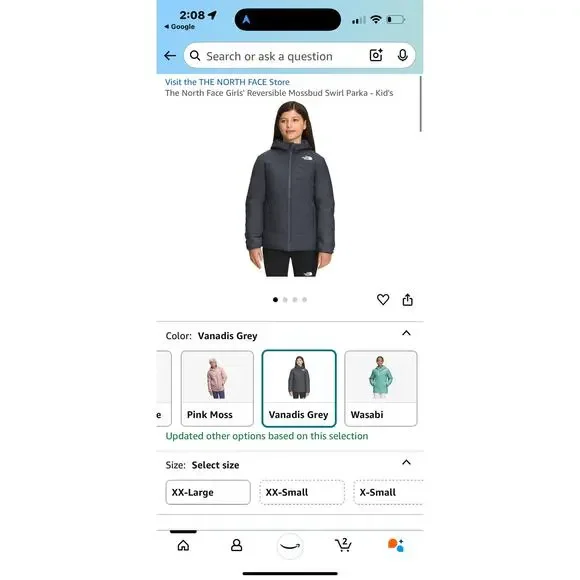Visit the THE NORTH FACE Store link
Screen dimensions: 580x580
(x=227, y=82)
